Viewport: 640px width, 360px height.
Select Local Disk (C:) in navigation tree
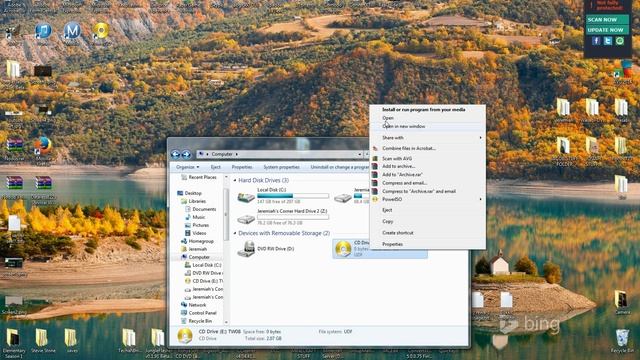click(207, 265)
